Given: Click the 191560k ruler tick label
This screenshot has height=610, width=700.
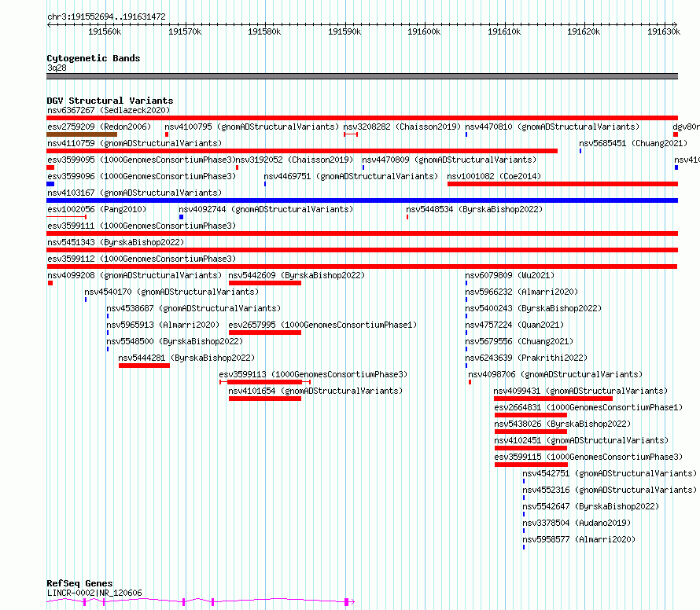Looking at the screenshot, I should (x=105, y=31).
